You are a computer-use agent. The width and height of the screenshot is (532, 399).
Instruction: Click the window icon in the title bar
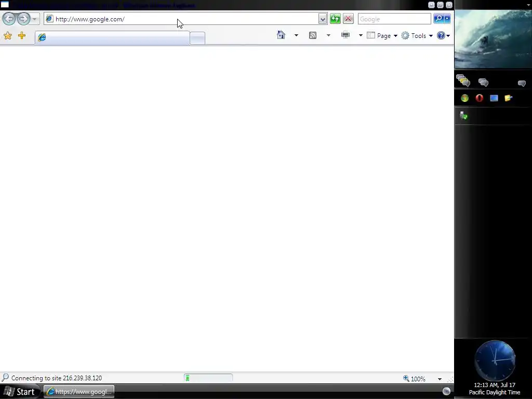[x=5, y=4]
